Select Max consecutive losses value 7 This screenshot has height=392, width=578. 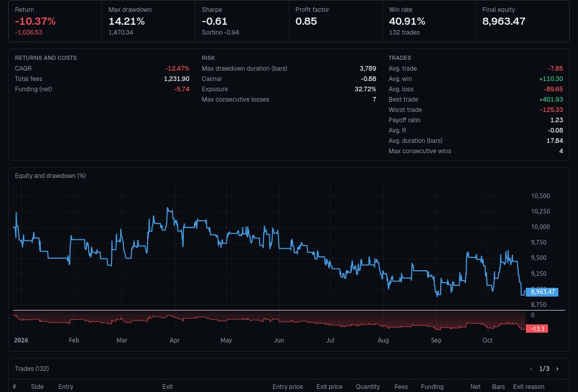(374, 100)
